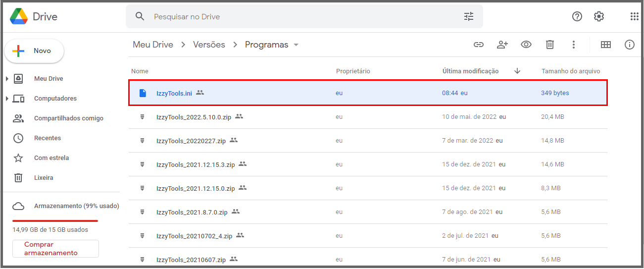
Task: Toggle sort direction arrow
Action: (x=517, y=71)
